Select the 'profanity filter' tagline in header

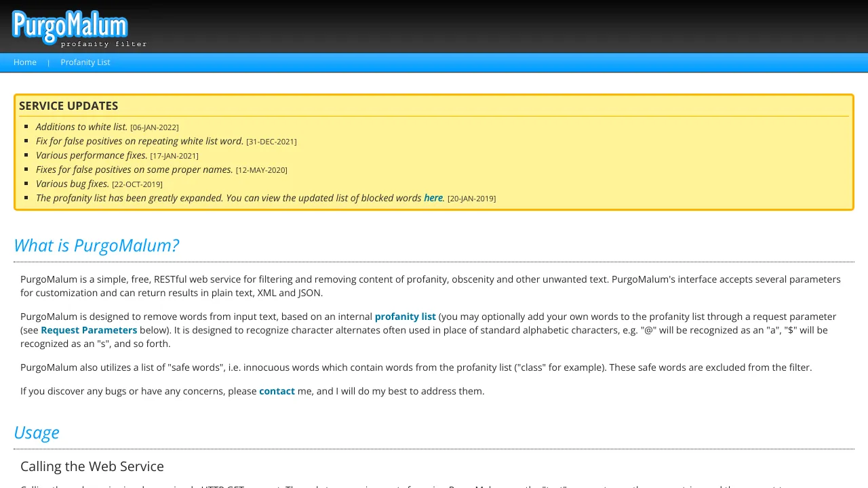pyautogui.click(x=104, y=44)
